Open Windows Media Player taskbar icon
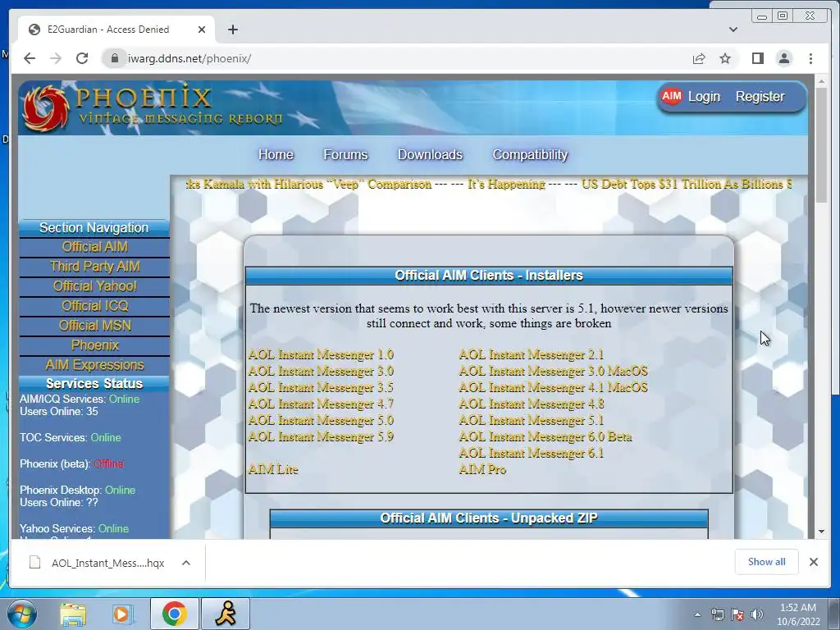This screenshot has height=630, width=840. click(123, 614)
